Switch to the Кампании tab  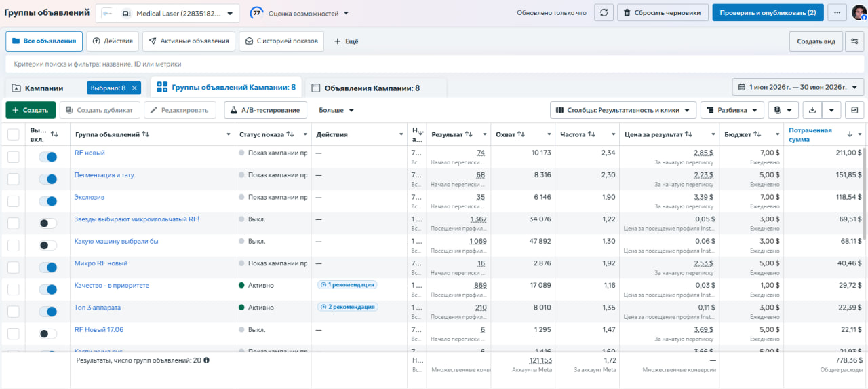pyautogui.click(x=44, y=88)
